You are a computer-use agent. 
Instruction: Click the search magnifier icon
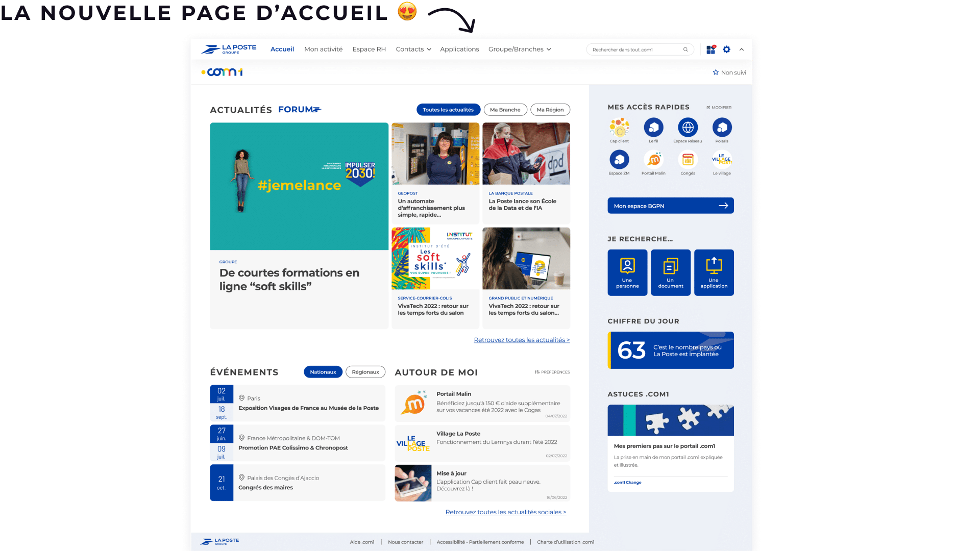coord(685,49)
